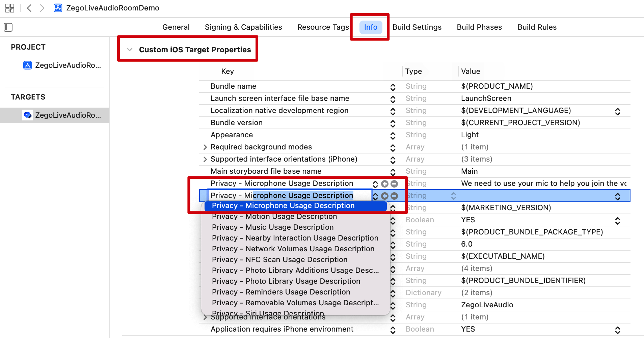644x338 pixels.
Task: Open value dropdown for $(DEVELOPMENT_LANGUAGE)
Action: [618, 111]
